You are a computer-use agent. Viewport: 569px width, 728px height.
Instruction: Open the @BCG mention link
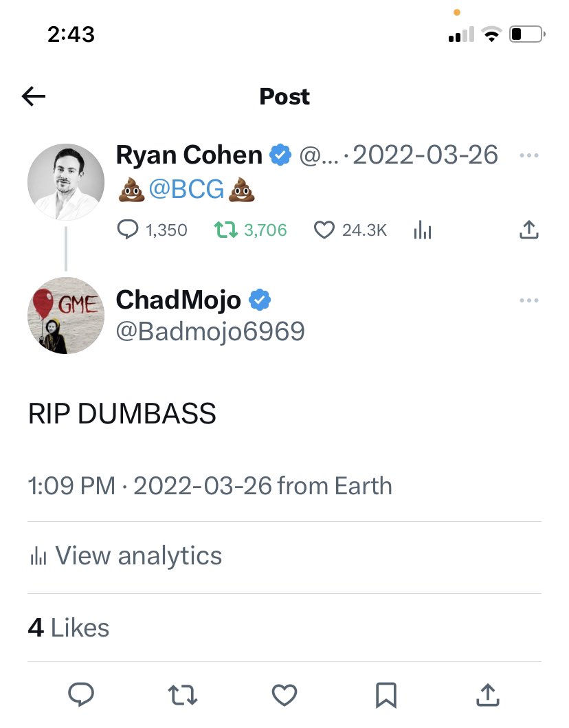click(186, 190)
